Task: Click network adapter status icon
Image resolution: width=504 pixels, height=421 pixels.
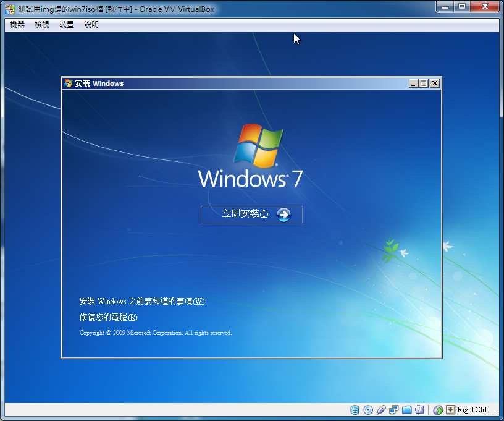Action: coord(394,410)
